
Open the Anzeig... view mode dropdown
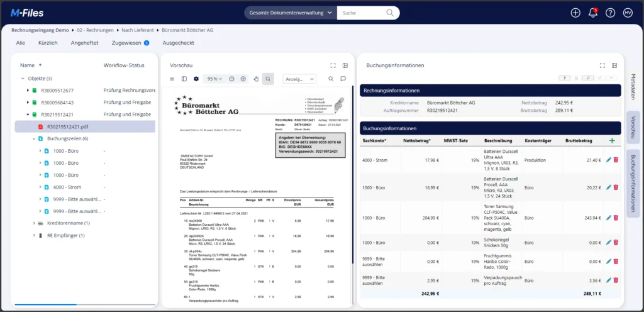299,79
